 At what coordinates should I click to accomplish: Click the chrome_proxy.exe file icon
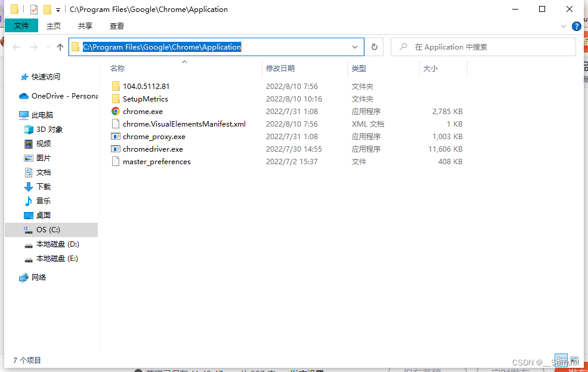coord(116,136)
